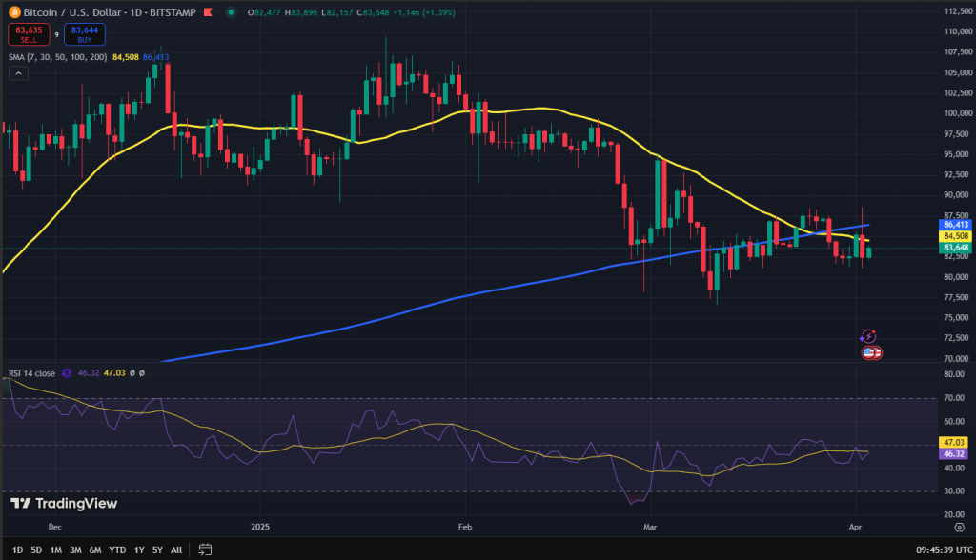Click the blue BUY 83,644 button

click(85, 34)
